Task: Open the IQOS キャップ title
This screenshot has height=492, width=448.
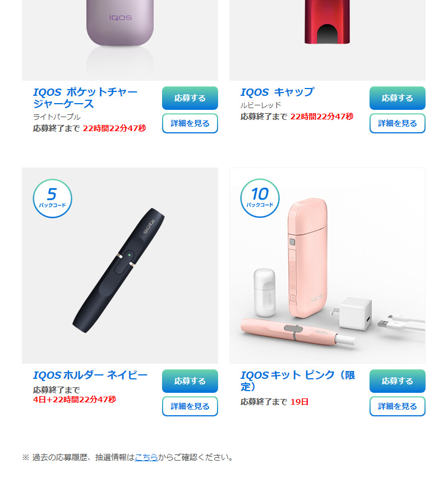Action: [278, 92]
